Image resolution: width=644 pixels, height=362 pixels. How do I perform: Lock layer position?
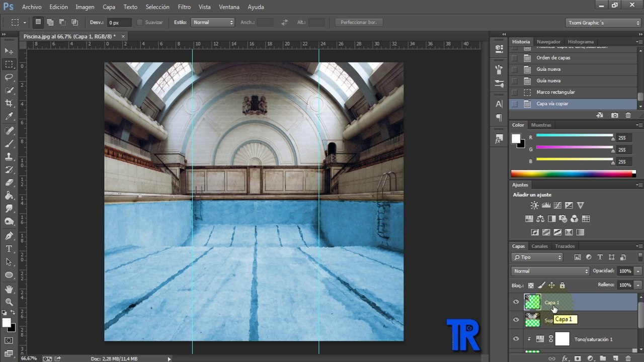pos(551,285)
